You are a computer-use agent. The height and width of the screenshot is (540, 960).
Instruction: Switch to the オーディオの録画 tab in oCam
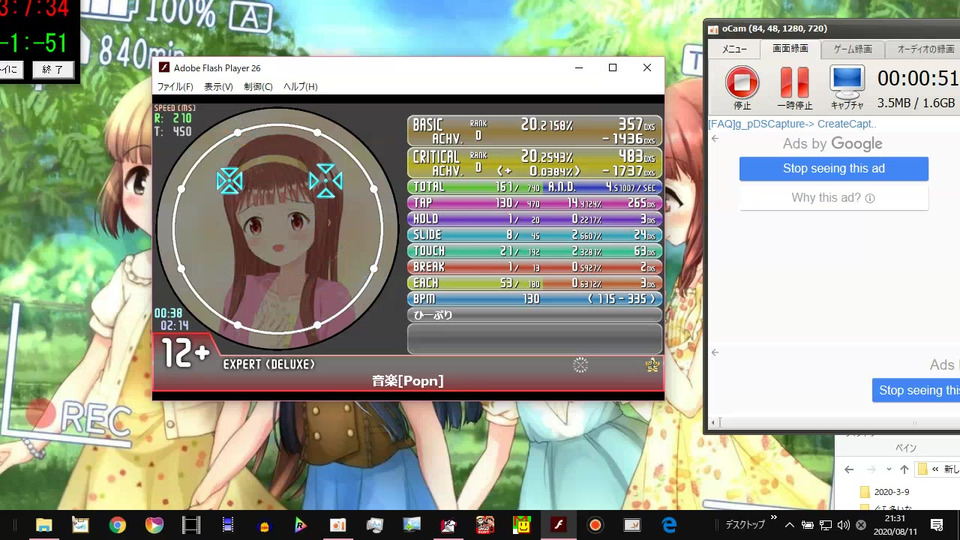[924, 49]
